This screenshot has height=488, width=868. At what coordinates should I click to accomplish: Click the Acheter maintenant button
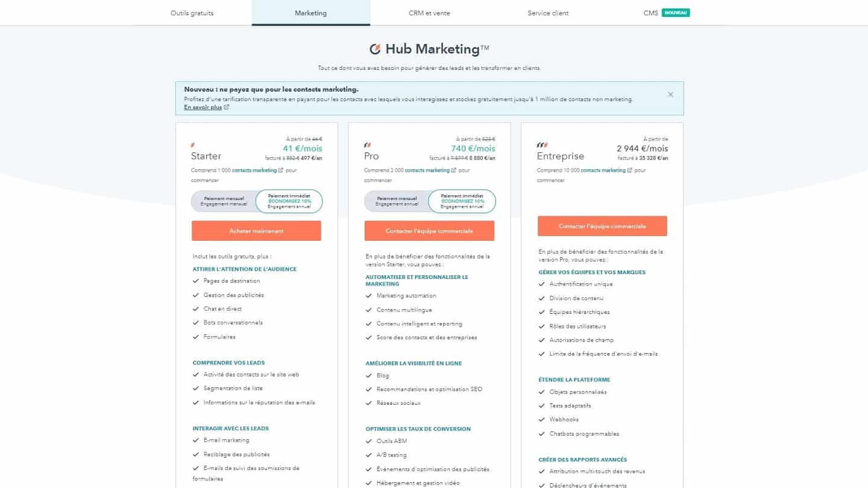point(256,231)
